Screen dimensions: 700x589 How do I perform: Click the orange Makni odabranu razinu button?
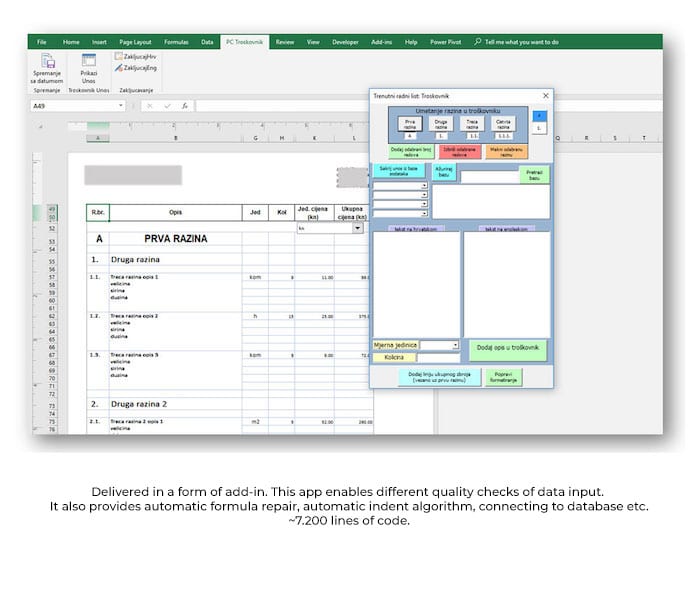[x=506, y=152]
